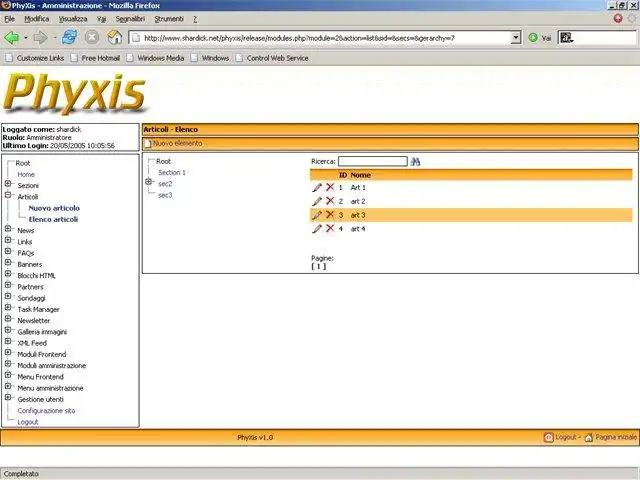Image resolution: width=640 pixels, height=480 pixels.
Task: Open the Strumenti menu
Action: [169, 19]
